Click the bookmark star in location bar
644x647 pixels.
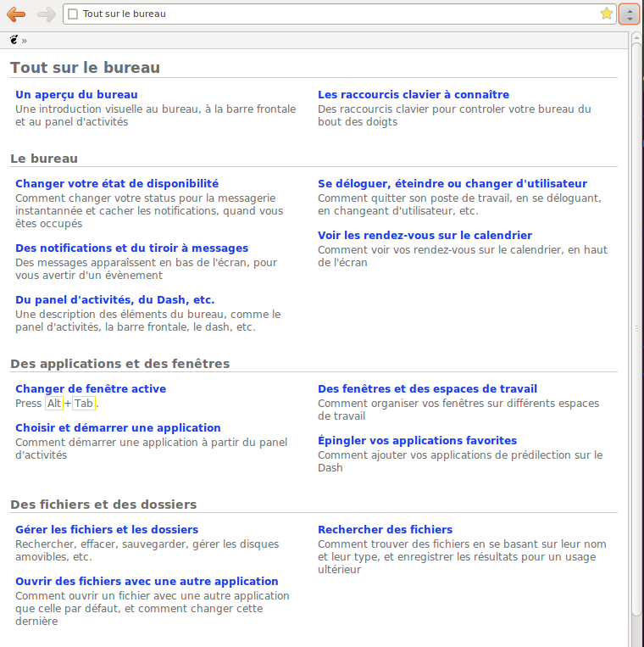(x=606, y=14)
